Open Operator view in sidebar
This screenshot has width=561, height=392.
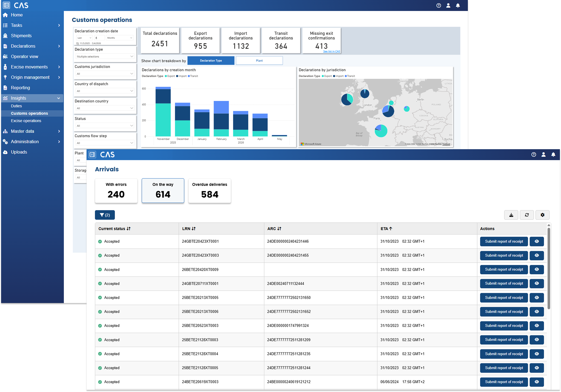tap(24, 56)
